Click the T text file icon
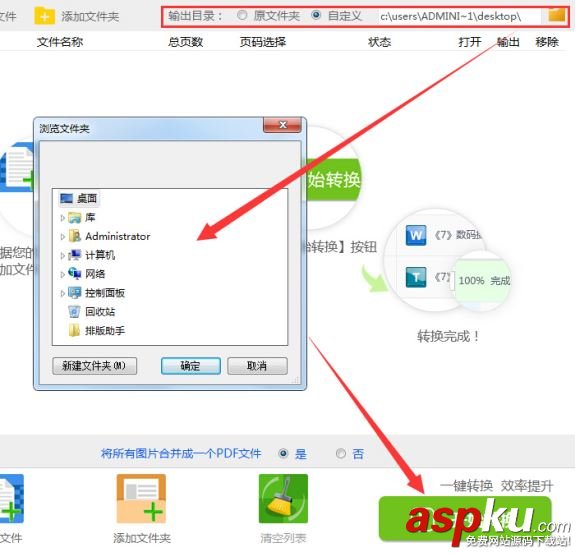The height and width of the screenshot is (553, 576). (416, 277)
